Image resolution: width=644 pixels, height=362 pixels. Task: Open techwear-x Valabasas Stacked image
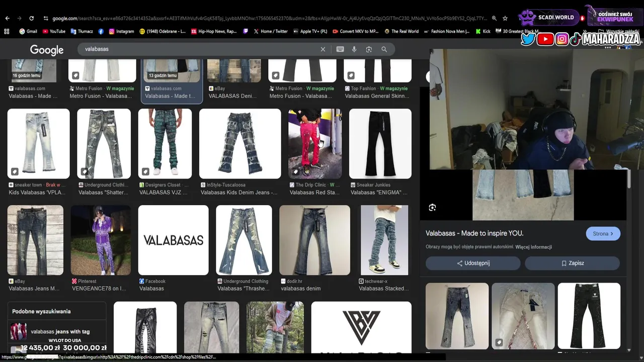pos(384,240)
